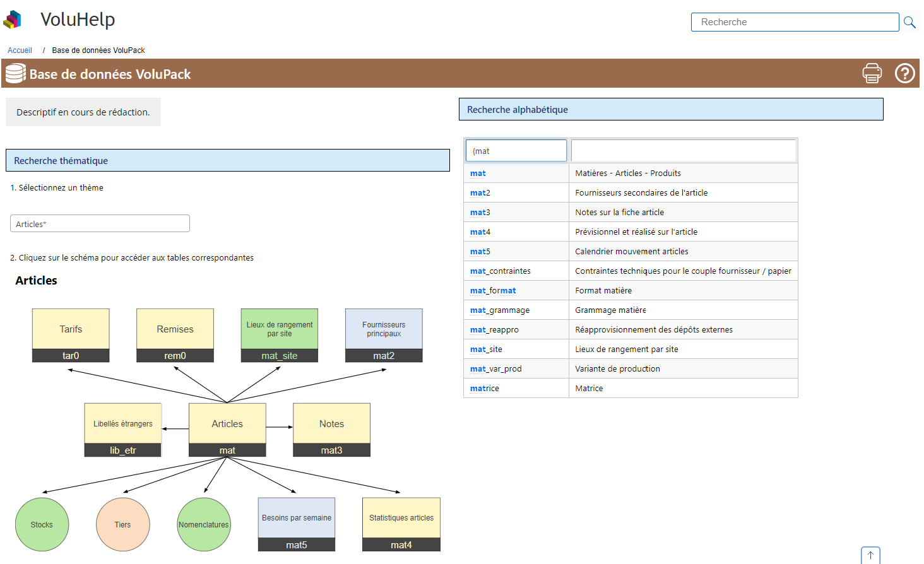Click the Tarifs tar0 schema box
Screen dimensions: 924x564
pos(71,335)
